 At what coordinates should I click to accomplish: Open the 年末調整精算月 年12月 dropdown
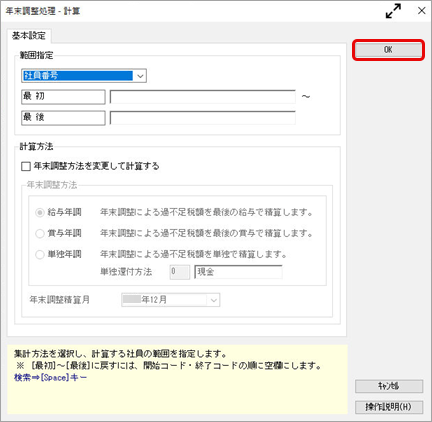(x=170, y=300)
